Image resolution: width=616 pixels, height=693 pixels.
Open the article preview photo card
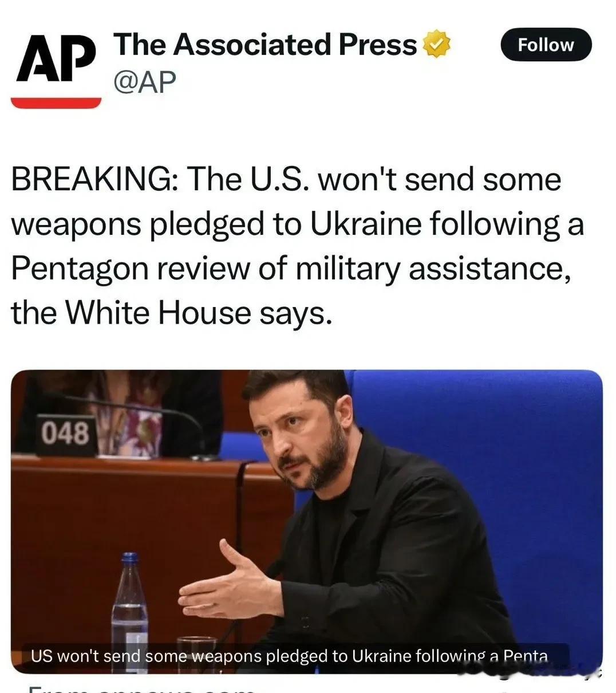[306, 521]
